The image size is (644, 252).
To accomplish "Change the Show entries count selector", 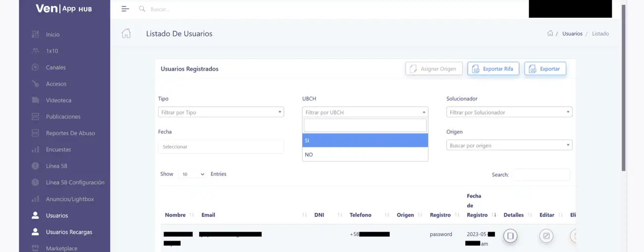I will tap(192, 174).
